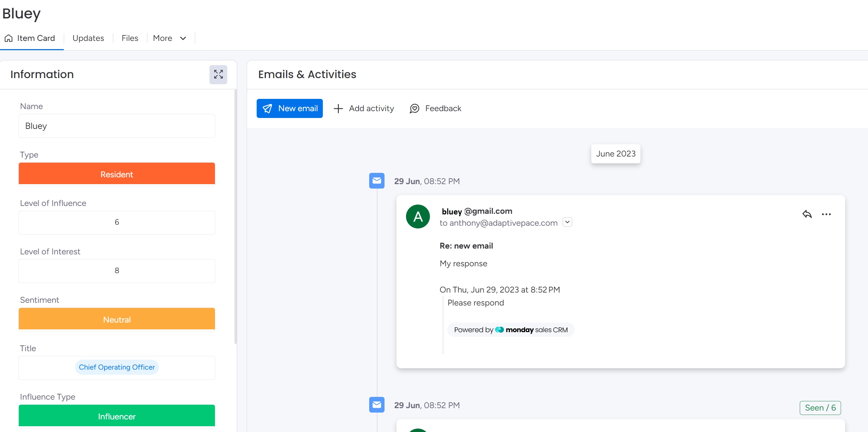Select the Updates tab
Screen dimensions: 868x432
[88, 38]
